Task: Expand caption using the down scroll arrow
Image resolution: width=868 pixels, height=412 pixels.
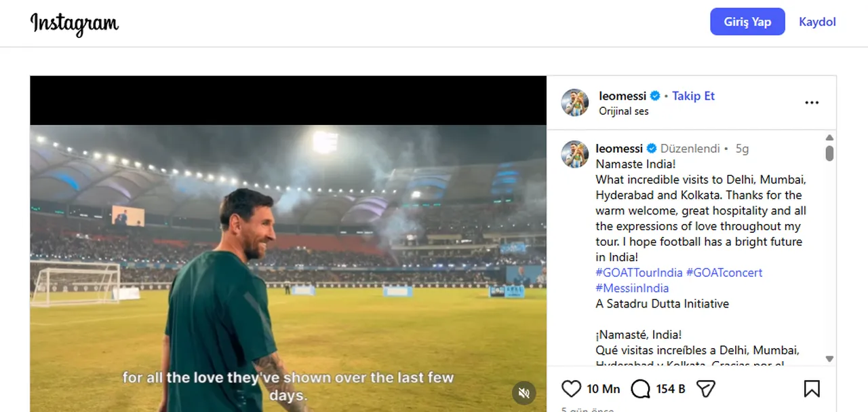Action: tap(829, 360)
